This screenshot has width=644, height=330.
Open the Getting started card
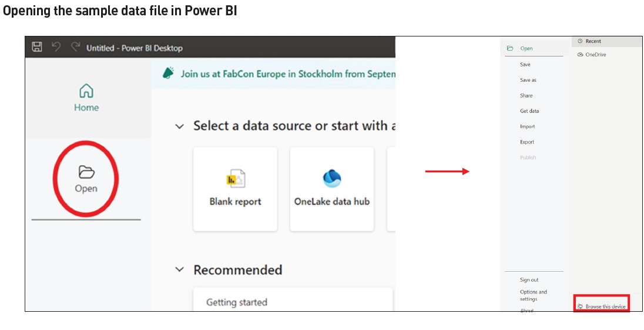pos(236,302)
